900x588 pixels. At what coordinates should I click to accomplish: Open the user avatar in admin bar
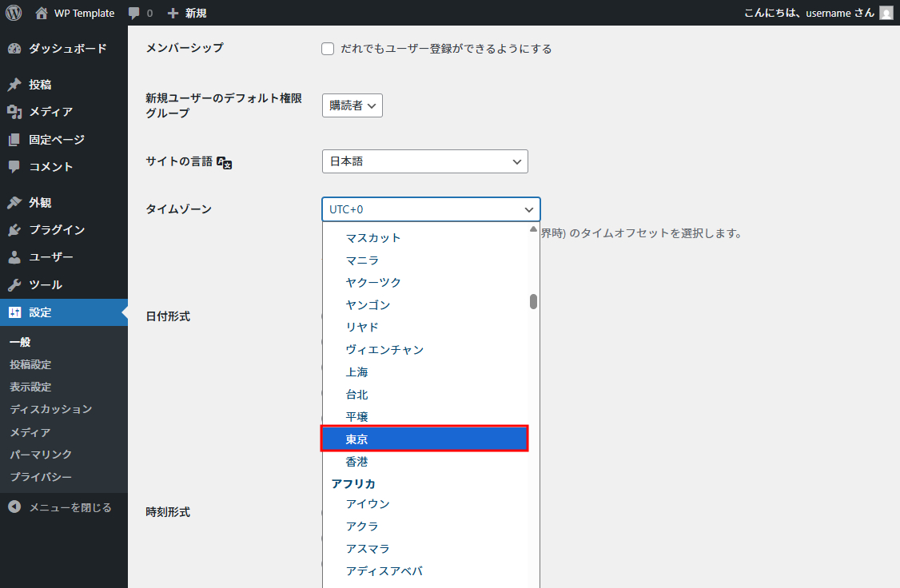pyautogui.click(x=886, y=13)
